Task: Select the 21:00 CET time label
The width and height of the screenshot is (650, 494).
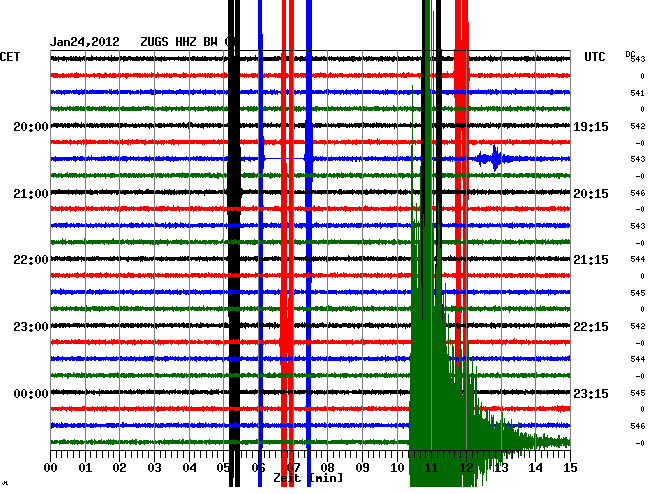Action: click(x=31, y=194)
